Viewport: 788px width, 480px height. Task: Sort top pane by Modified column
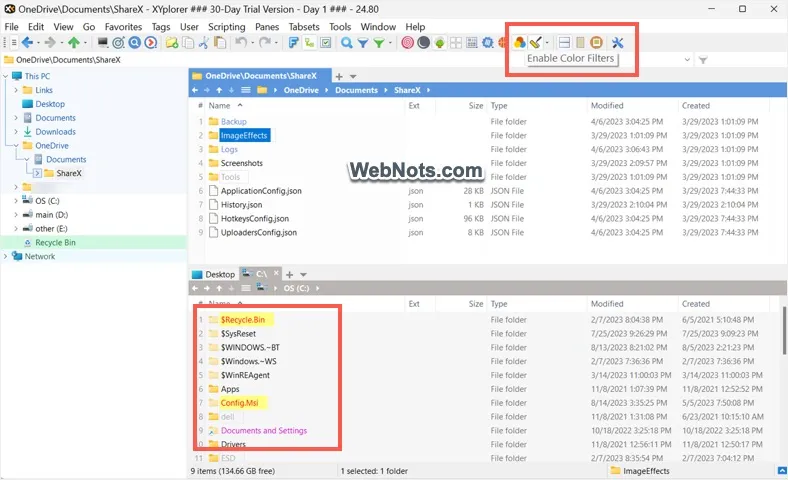[607, 106]
